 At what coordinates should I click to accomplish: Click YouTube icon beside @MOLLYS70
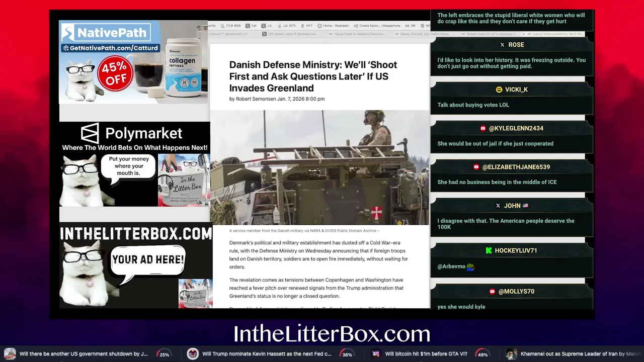492,291
